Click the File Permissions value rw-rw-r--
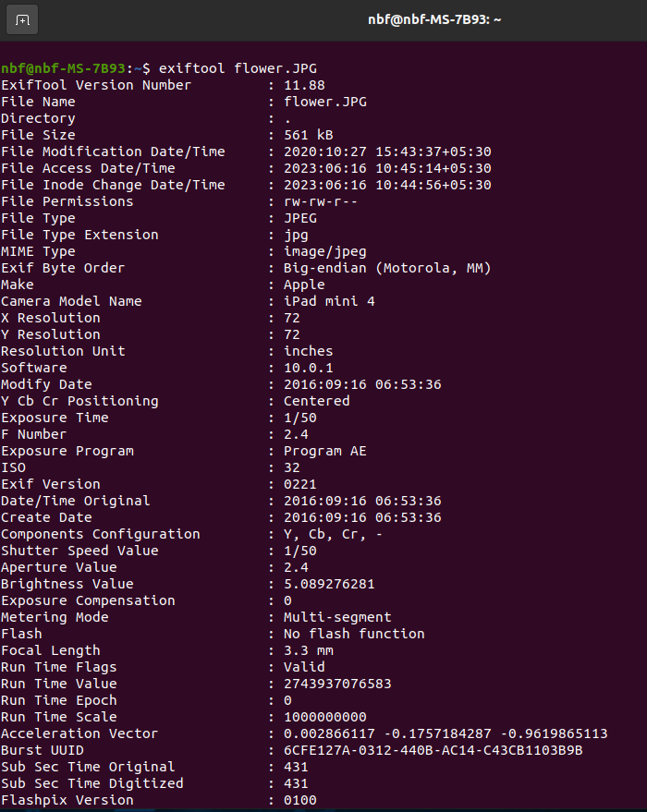 coord(320,201)
